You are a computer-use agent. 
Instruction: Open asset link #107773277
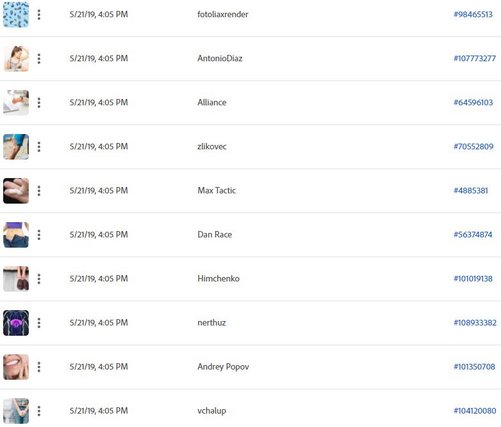(475, 58)
